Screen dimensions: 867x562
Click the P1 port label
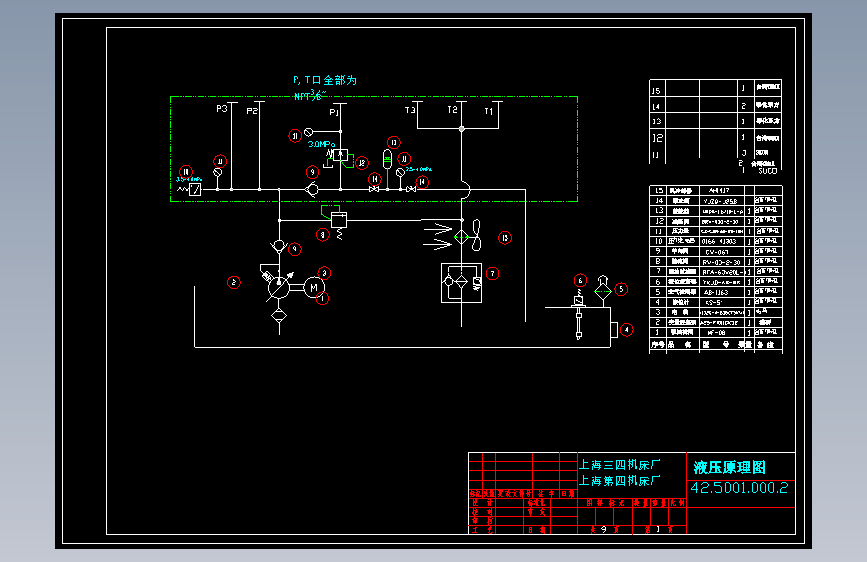333,112
